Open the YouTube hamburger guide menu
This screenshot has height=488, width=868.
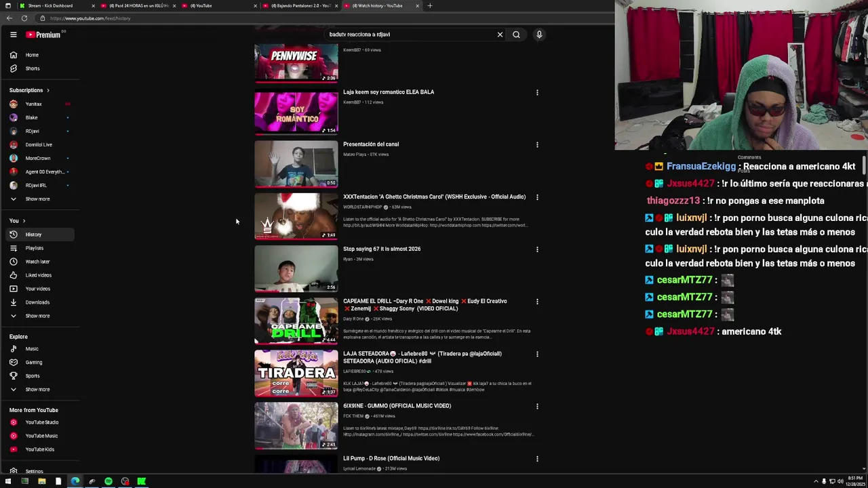[13, 35]
